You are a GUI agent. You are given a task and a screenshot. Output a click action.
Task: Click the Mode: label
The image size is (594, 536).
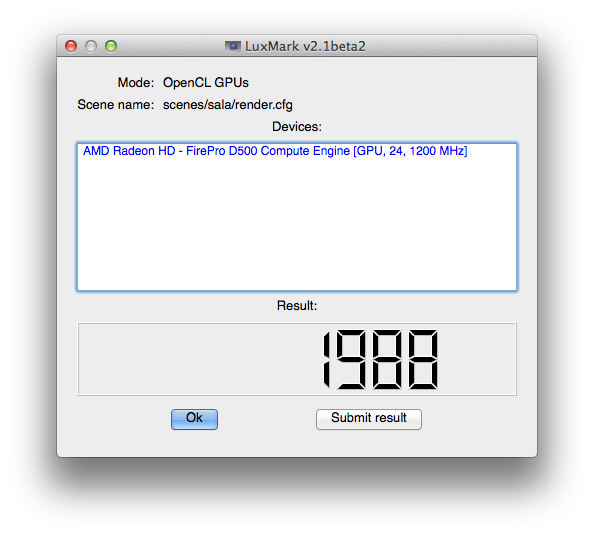pyautogui.click(x=136, y=82)
